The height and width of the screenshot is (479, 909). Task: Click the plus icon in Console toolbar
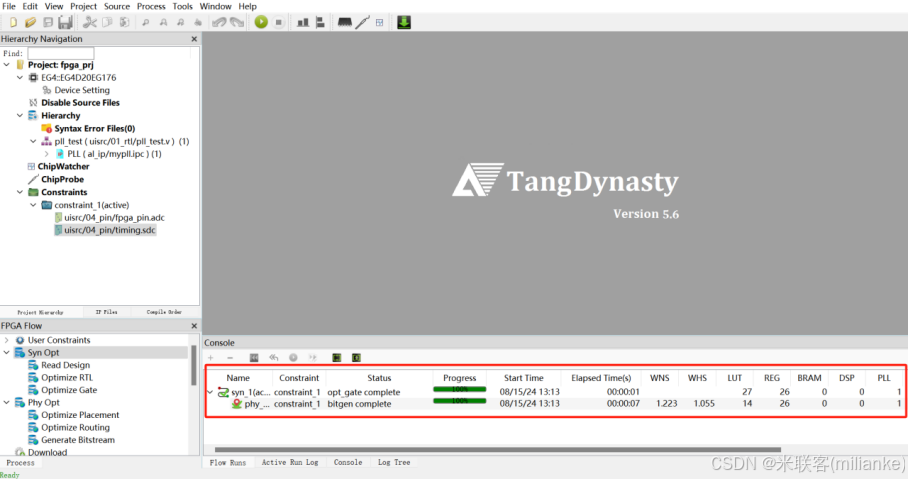point(210,358)
